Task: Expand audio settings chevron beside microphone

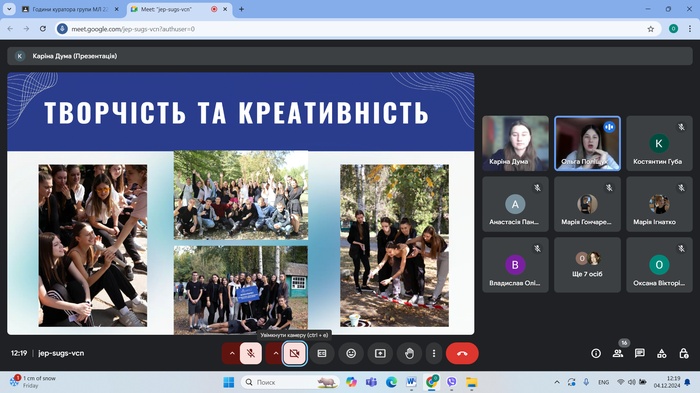Action: coord(232,353)
